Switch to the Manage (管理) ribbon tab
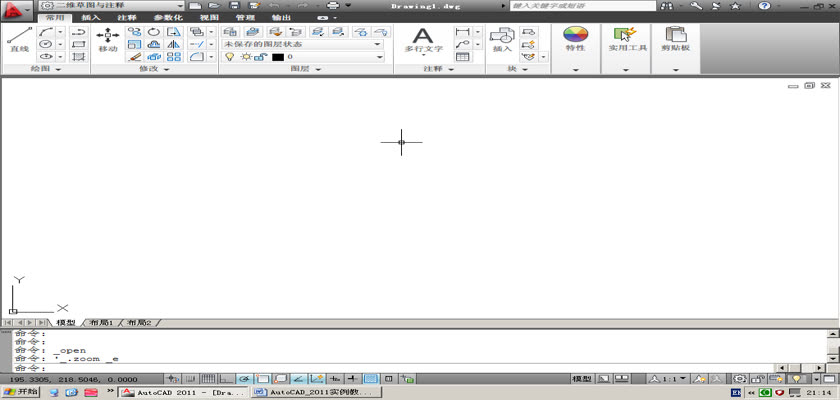 (245, 18)
